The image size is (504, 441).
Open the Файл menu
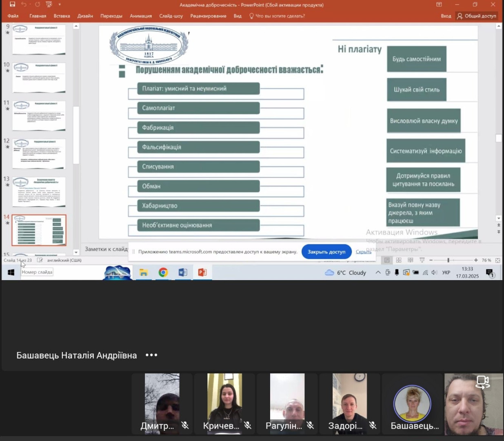13,16
